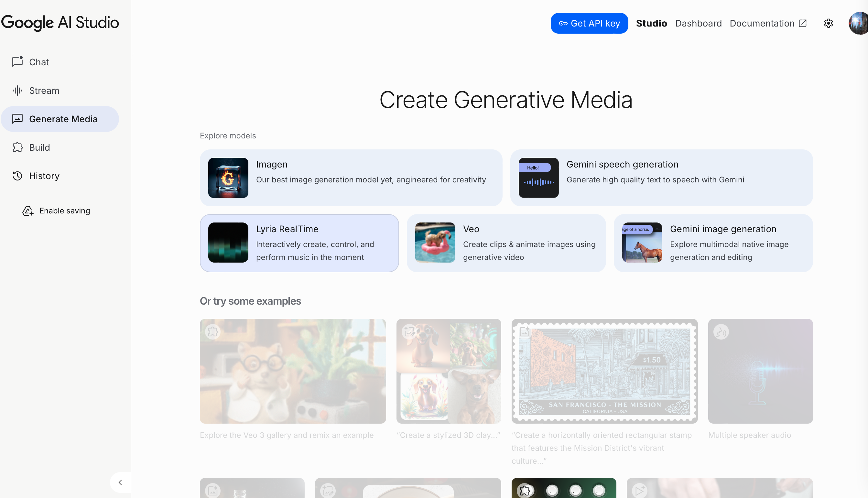Click puzzle icon on green bottom-row example card
This screenshot has width=868, height=498.
[525, 491]
